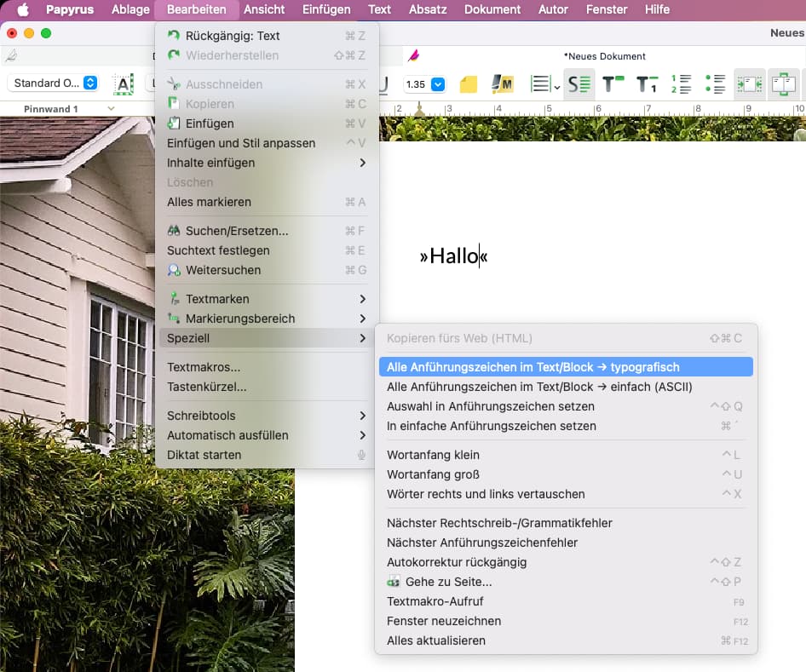
Task: Open the Hilfe menu
Action: (x=657, y=9)
